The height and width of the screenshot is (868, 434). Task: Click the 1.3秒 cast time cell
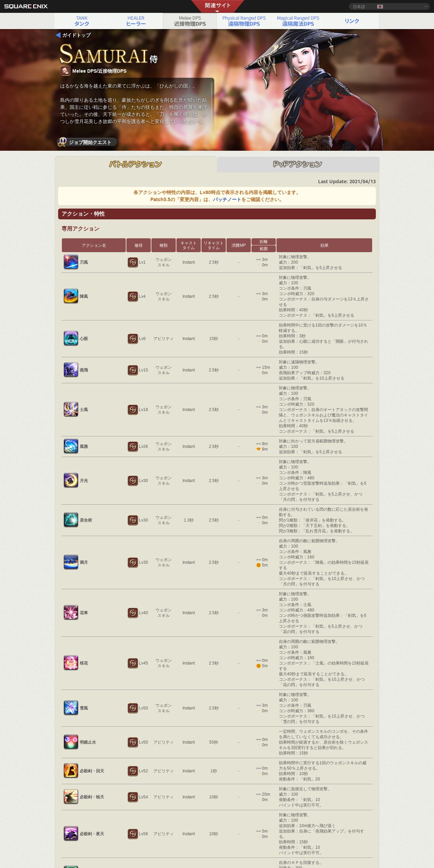[189, 520]
